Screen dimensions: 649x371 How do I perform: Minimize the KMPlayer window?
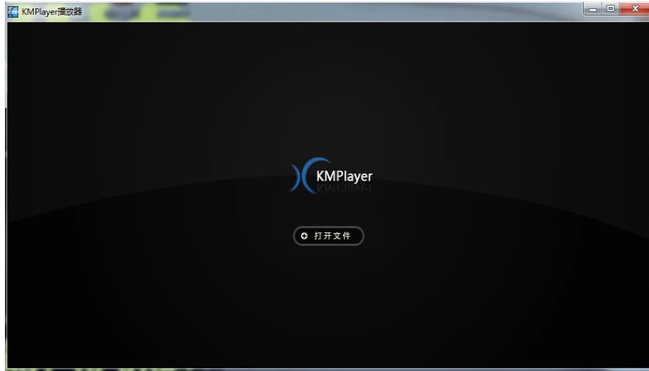(x=593, y=9)
